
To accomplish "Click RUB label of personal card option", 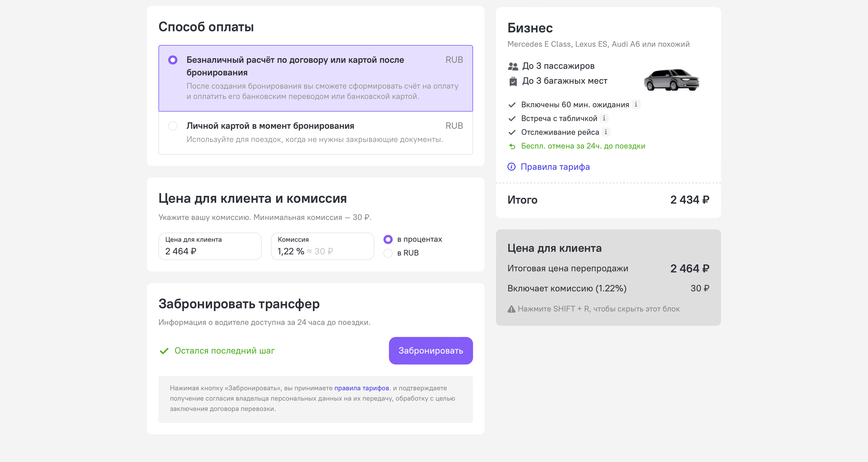I will coord(454,126).
